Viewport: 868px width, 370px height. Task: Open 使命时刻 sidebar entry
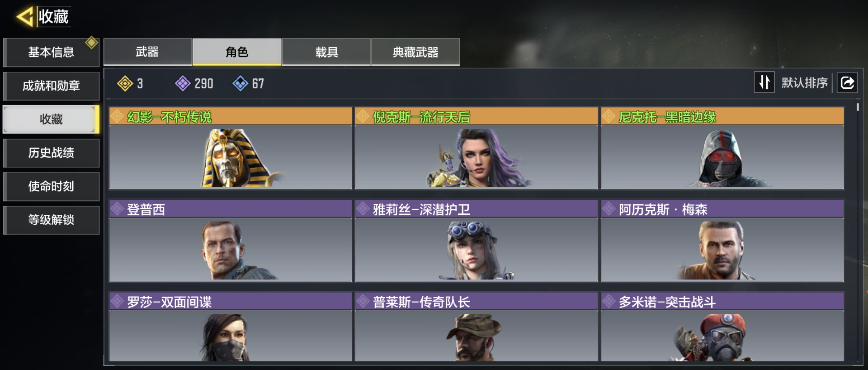click(x=51, y=186)
